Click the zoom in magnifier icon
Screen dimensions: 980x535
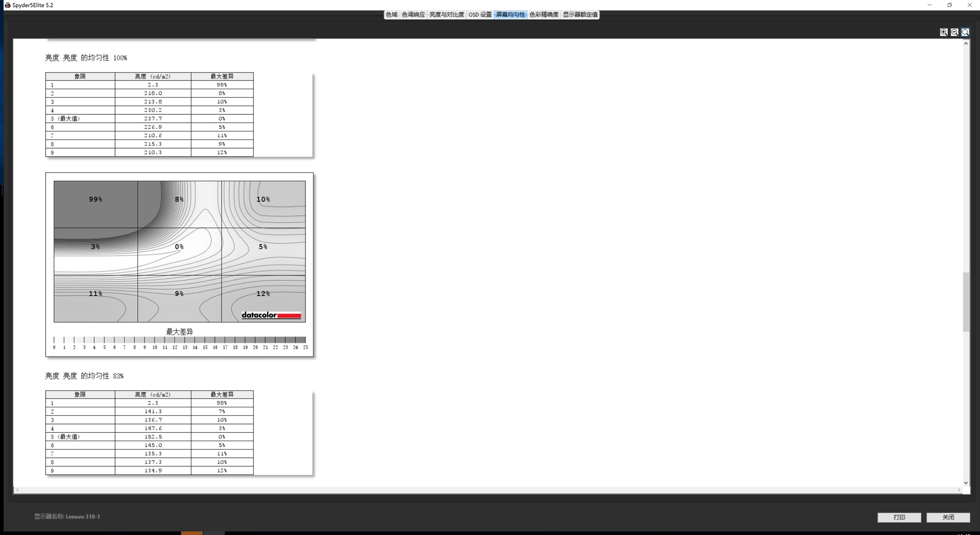point(943,32)
